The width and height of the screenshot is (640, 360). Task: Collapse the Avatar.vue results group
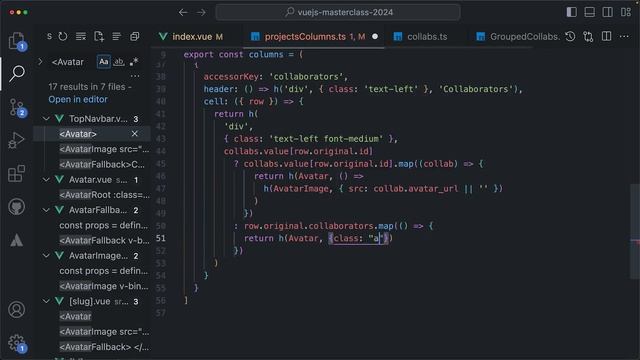coord(46,180)
